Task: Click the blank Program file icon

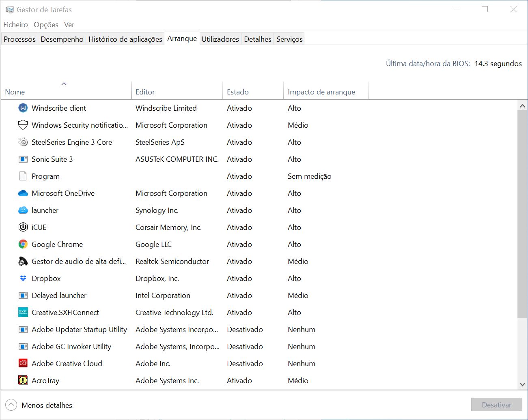Action: [23, 176]
